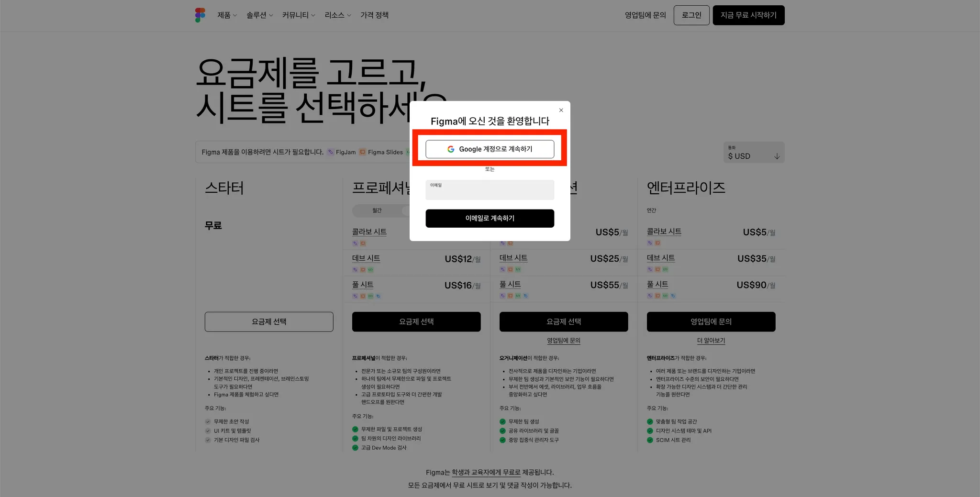
Task: Click the green Dev Mode icon under US$12 데브 시트
Action: 370,270
